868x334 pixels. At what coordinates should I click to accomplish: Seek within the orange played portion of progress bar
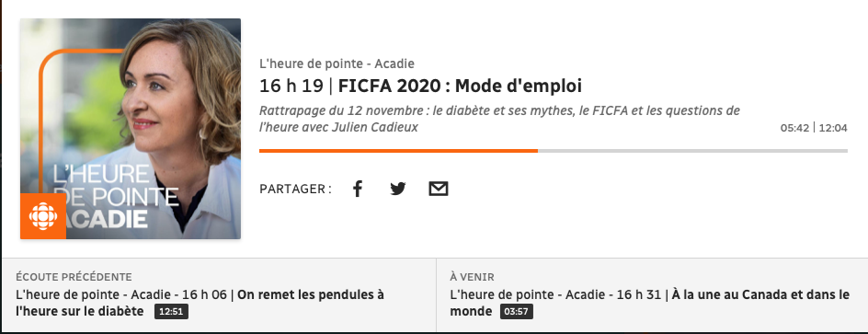pyautogui.click(x=398, y=150)
